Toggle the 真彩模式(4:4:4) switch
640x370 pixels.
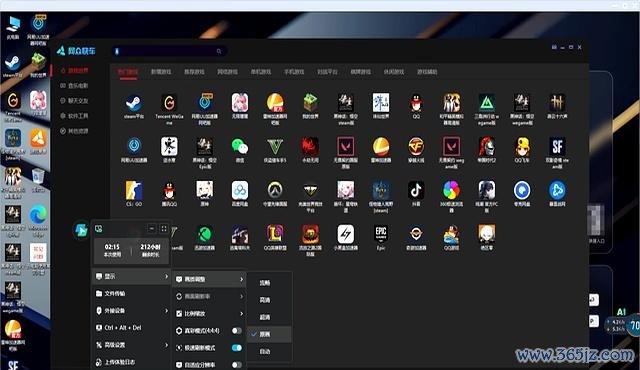(236, 330)
